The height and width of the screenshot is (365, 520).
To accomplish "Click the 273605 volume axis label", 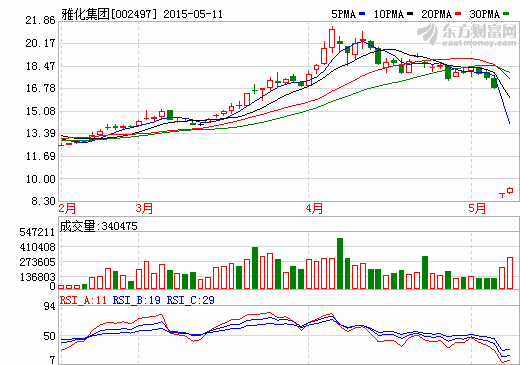I will [37, 262].
